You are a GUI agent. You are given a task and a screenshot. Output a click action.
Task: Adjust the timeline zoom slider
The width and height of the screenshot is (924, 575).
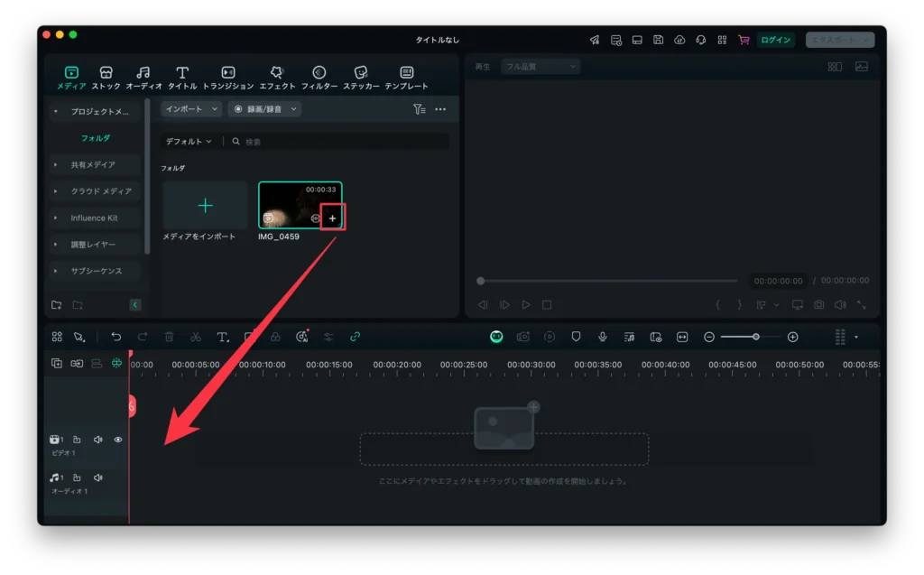click(x=755, y=337)
